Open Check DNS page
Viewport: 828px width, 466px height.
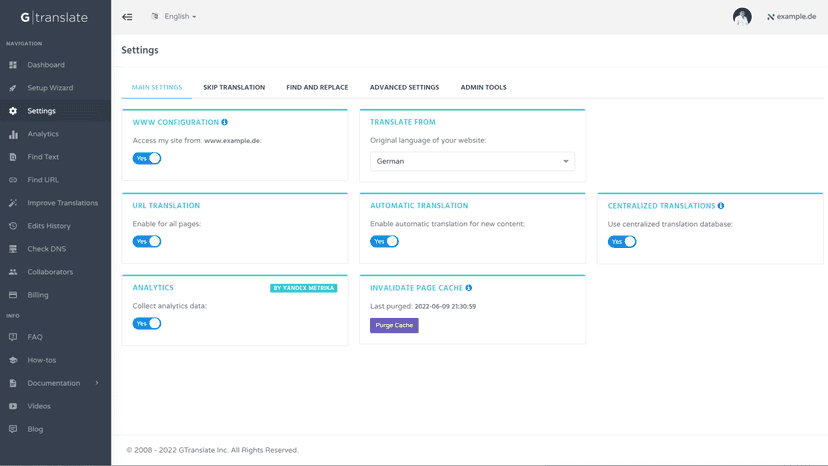point(46,249)
